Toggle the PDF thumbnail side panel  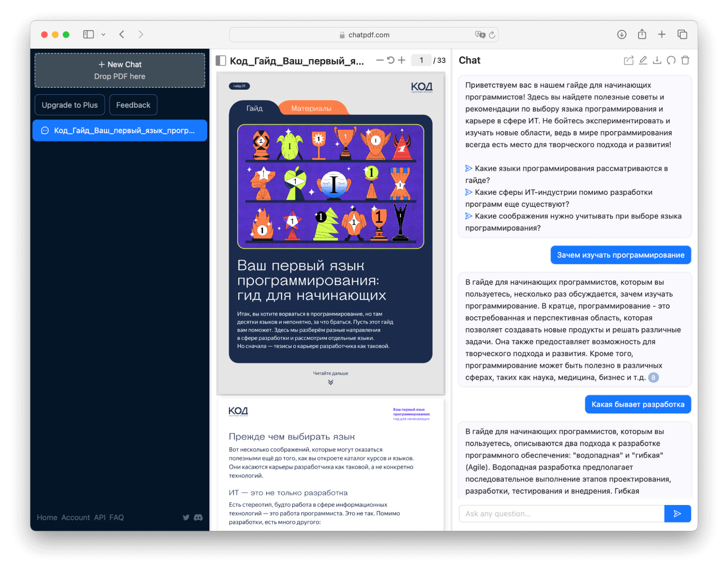coord(221,60)
